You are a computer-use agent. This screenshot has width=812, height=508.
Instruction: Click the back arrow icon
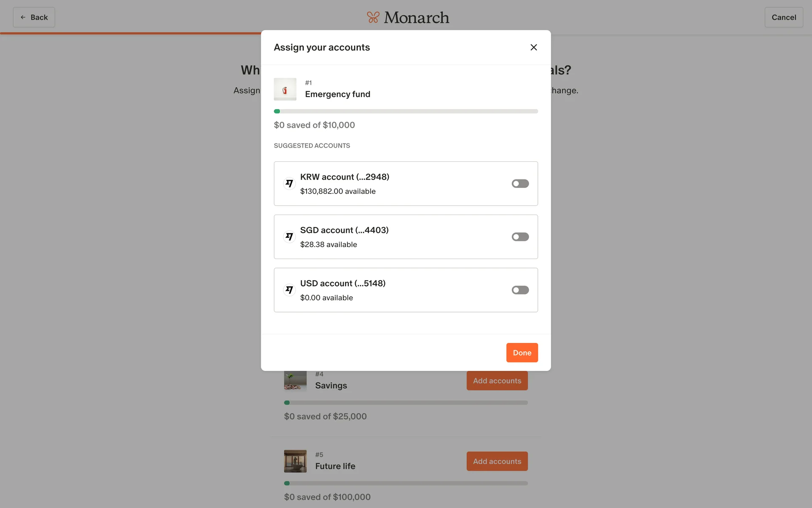pos(23,17)
